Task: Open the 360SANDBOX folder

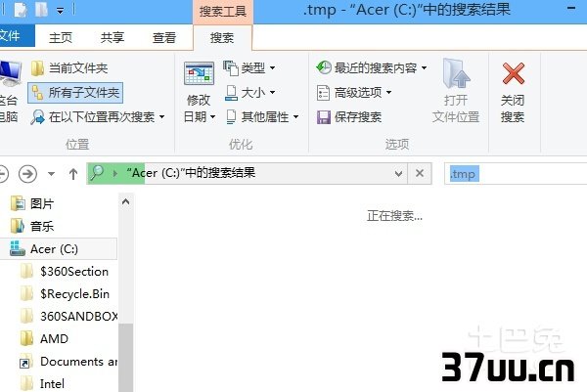Action: coord(78,316)
